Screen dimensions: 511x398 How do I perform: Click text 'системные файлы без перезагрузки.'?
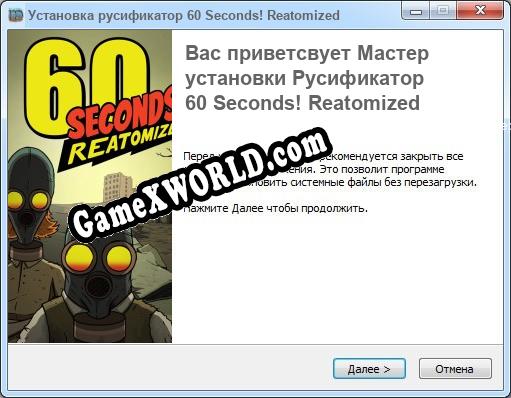point(384,182)
